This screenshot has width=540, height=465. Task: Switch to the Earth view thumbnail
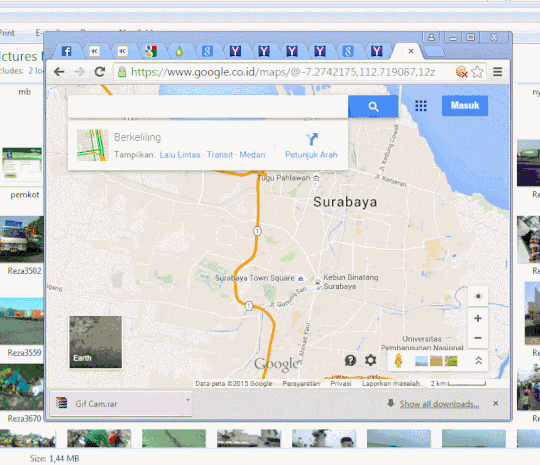[x=95, y=342]
